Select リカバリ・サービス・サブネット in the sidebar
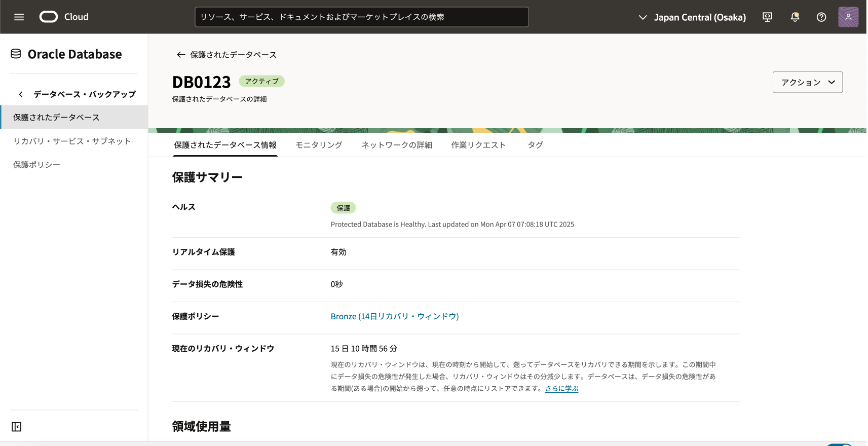 72,141
